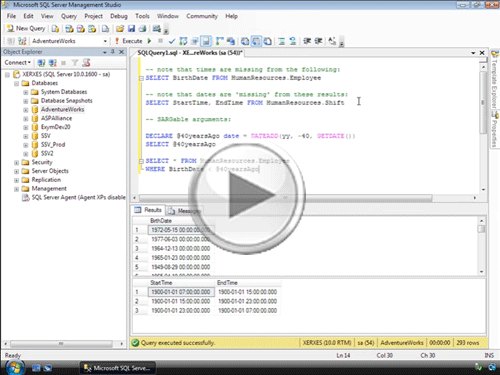Expand System Databases node
This screenshot has width=500, height=375.
coord(26,92)
